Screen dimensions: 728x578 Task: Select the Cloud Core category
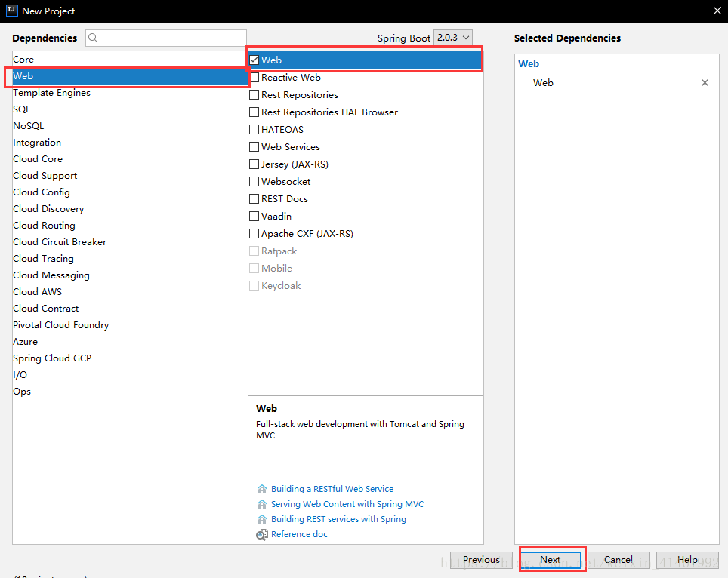click(130, 159)
